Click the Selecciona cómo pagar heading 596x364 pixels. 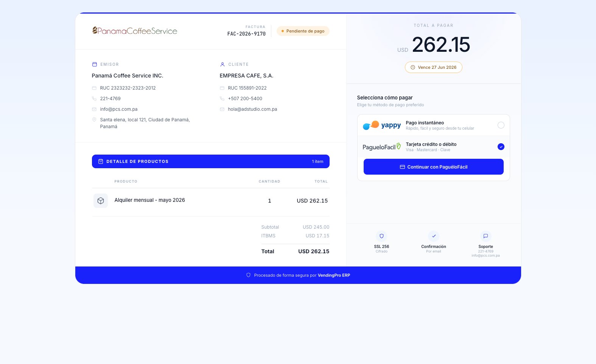click(385, 98)
